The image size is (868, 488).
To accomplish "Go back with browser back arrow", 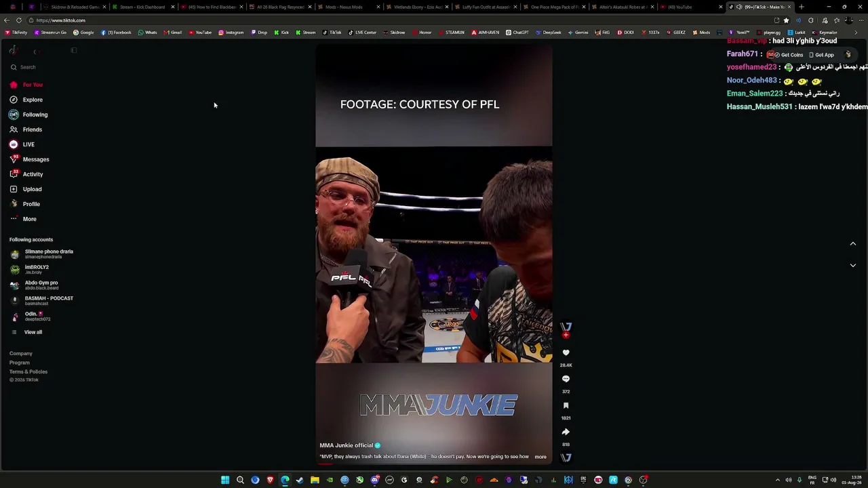I will coord(7,20).
